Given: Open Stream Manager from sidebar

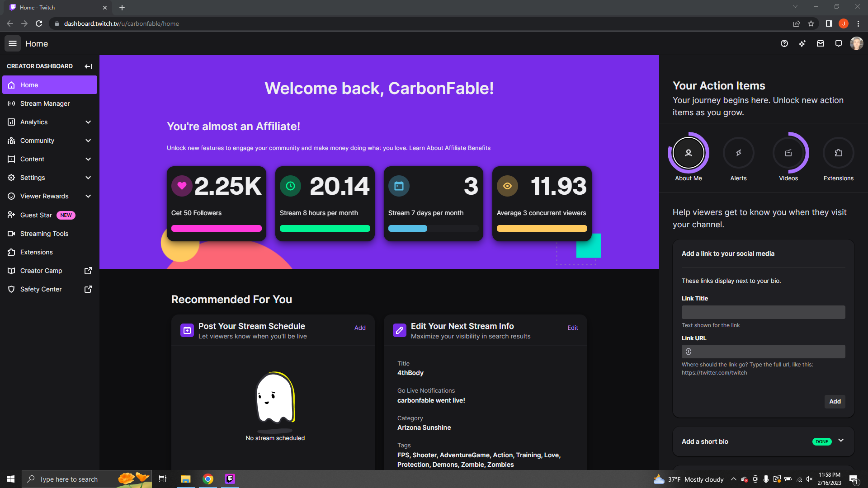Looking at the screenshot, I should pos(45,103).
